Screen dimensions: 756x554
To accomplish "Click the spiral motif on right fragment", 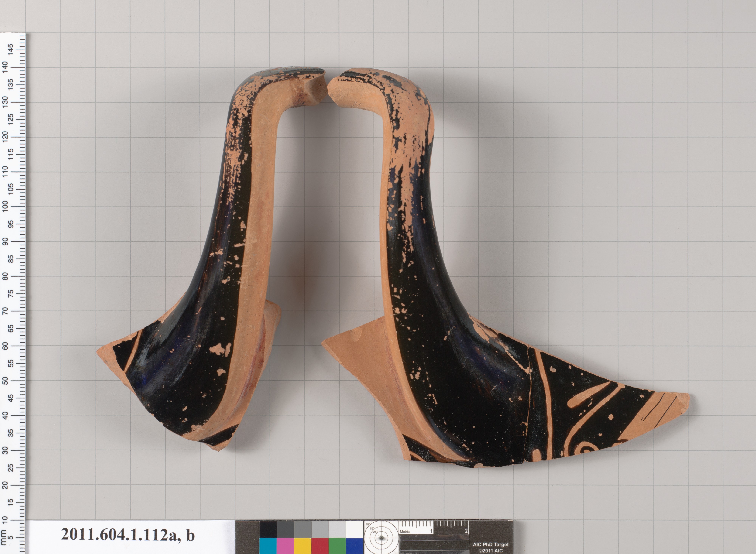I will coord(586,449).
